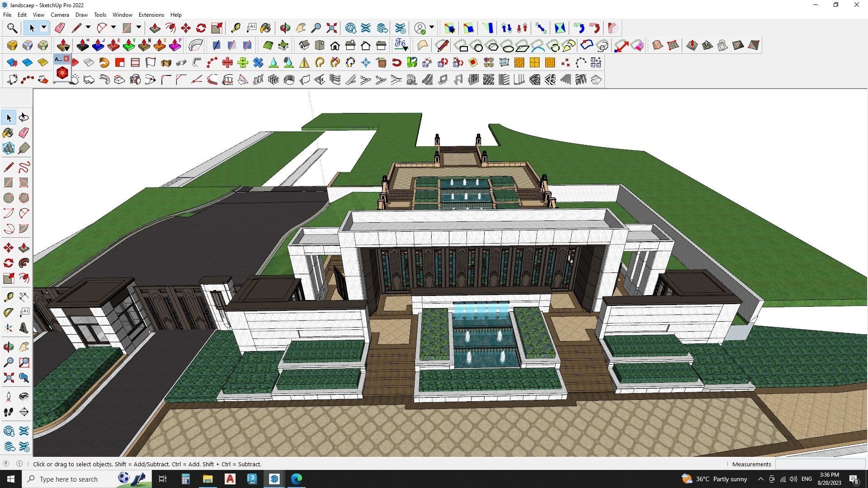Activate the Orbit tool in top toolbar
The height and width of the screenshot is (488, 868).
(285, 28)
